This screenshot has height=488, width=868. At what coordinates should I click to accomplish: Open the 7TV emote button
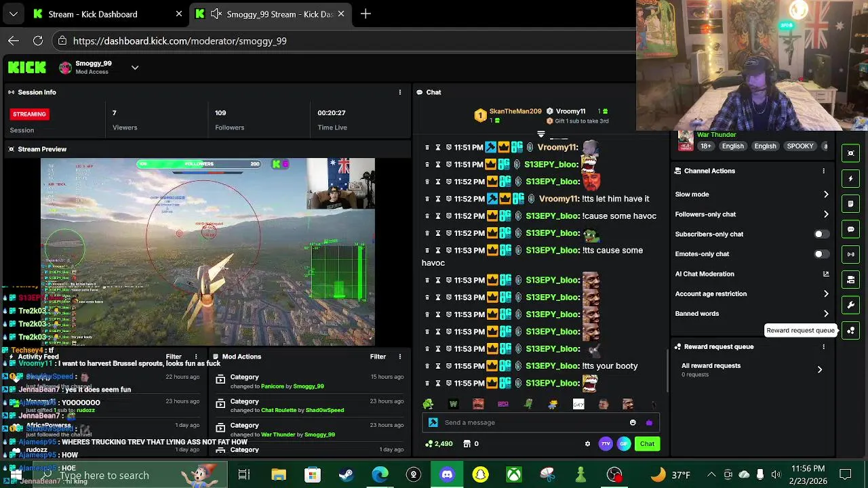(x=606, y=444)
